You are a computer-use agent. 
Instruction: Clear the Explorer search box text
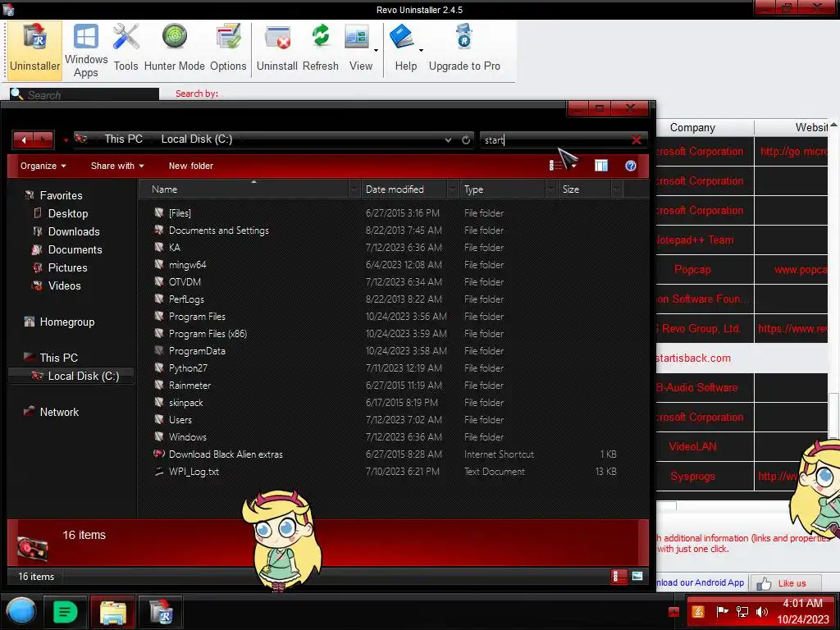click(x=637, y=139)
